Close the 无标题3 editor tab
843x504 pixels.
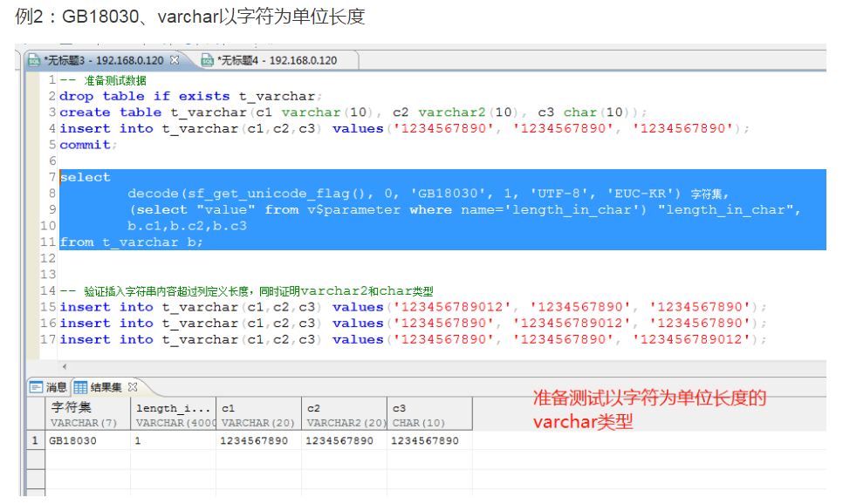click(175, 61)
